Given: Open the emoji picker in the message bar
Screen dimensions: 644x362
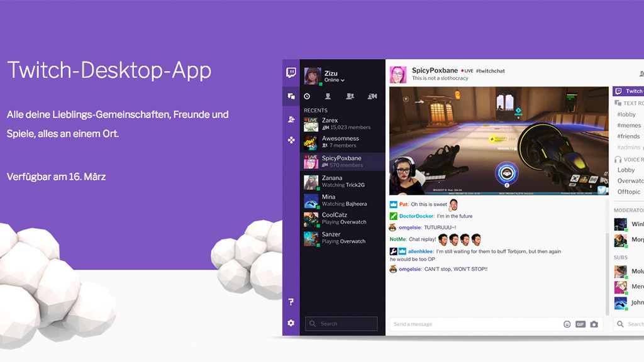Looking at the screenshot, I should tap(567, 324).
